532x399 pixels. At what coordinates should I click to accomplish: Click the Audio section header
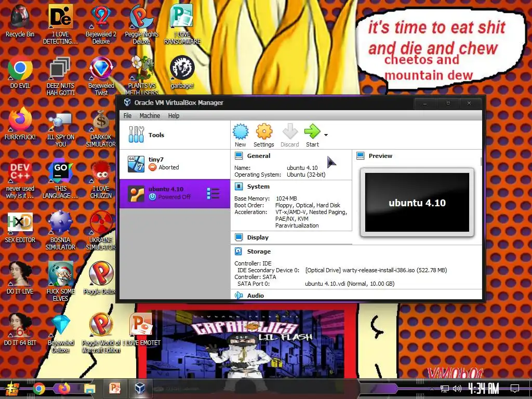(255, 295)
